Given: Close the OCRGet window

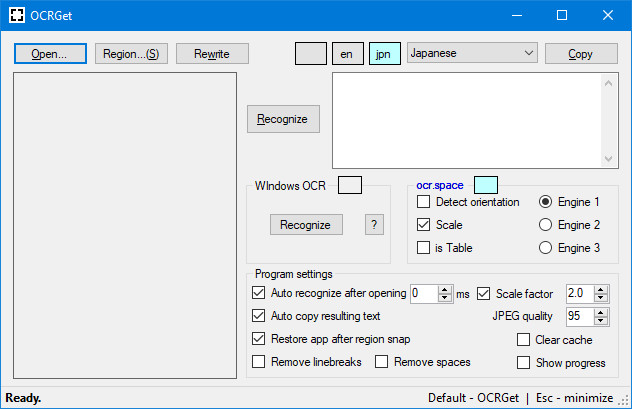Looking at the screenshot, I should coord(608,15).
